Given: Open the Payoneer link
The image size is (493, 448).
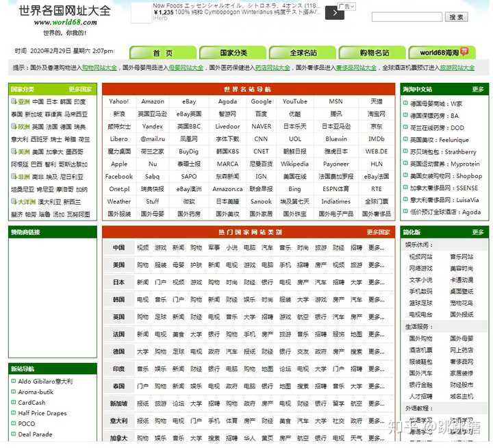Looking at the screenshot, I should pos(336,164).
